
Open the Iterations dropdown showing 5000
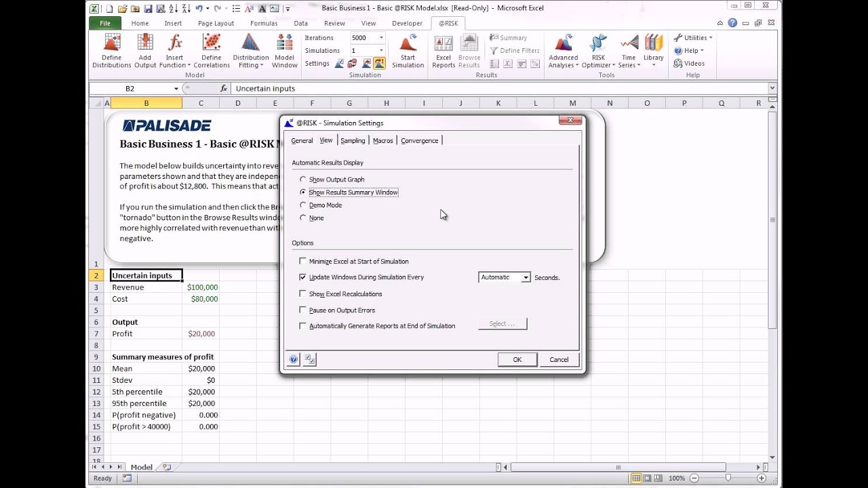381,38
